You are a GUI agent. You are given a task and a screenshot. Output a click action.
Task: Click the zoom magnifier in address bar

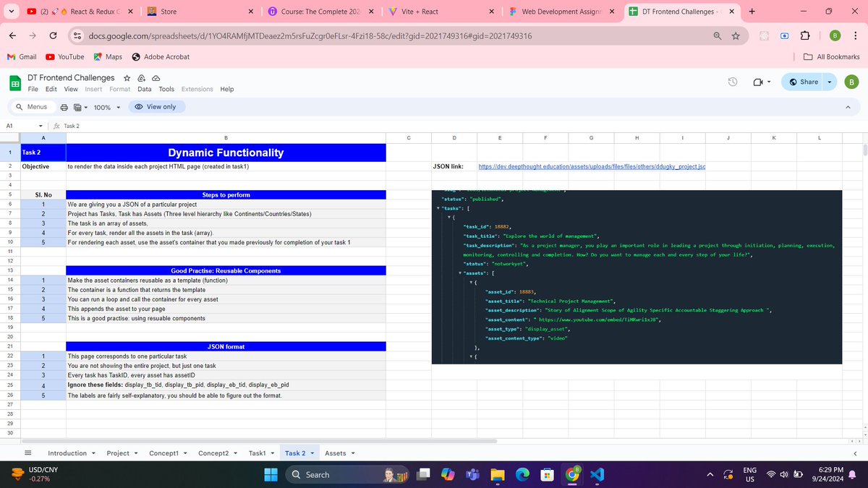[x=717, y=36]
